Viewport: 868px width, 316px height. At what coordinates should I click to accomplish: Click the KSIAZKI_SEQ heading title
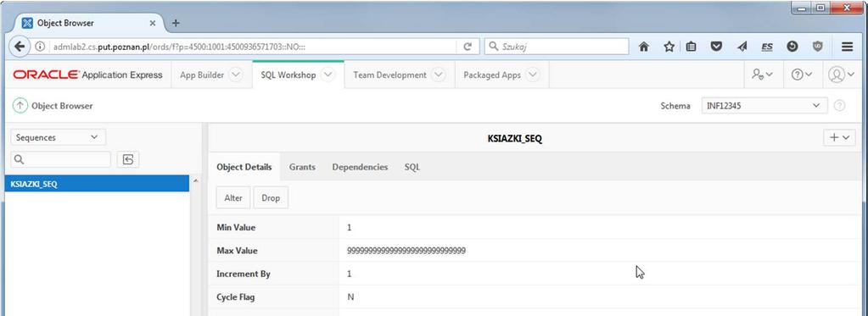point(514,138)
